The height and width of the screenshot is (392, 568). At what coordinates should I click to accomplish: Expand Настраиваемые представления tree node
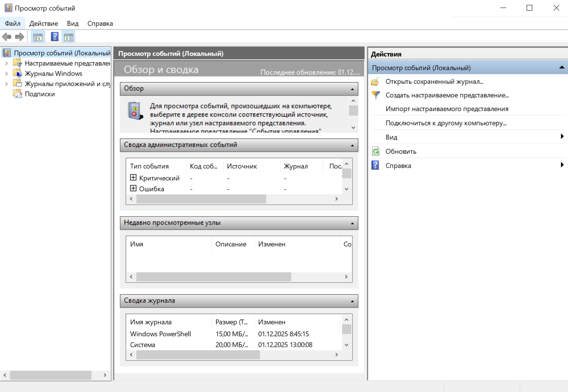click(6, 63)
